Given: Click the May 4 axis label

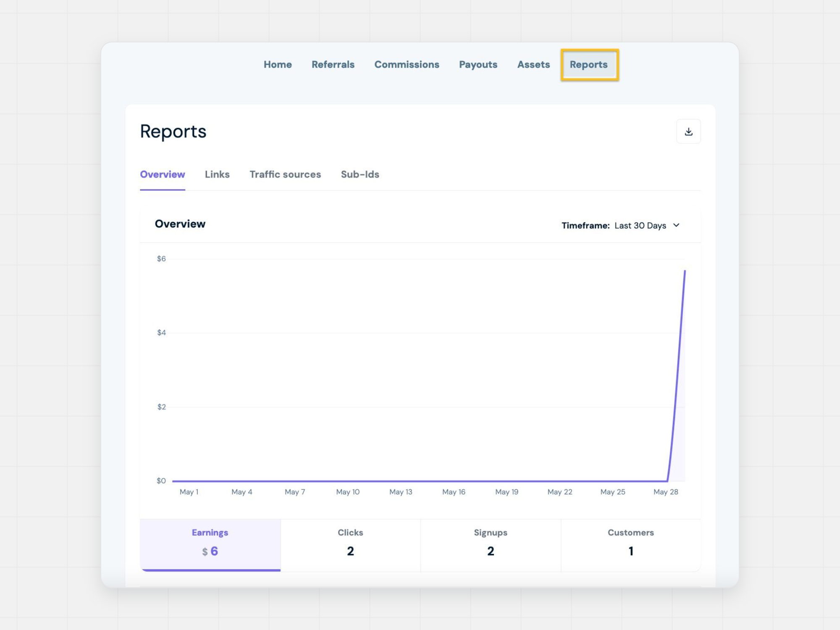Looking at the screenshot, I should point(242,492).
